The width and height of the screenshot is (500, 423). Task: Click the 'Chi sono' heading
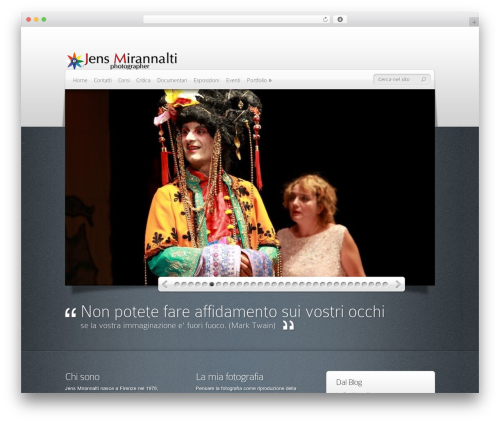(x=82, y=377)
